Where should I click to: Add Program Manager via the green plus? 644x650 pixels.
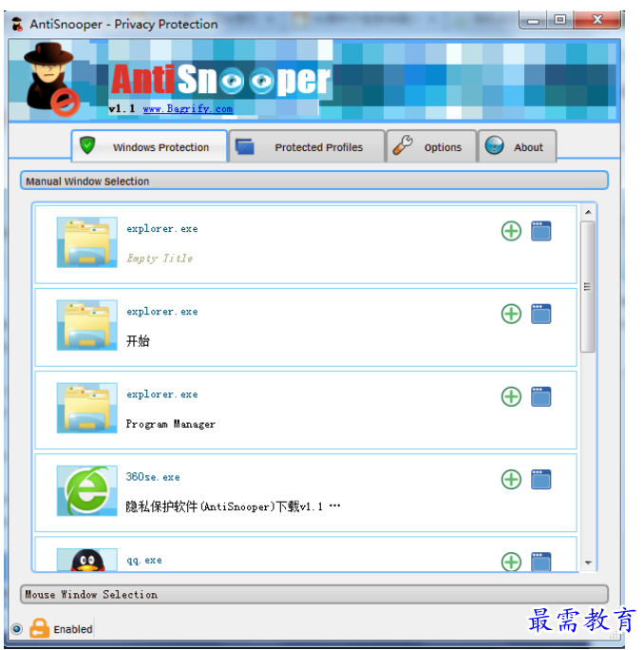coord(511,396)
